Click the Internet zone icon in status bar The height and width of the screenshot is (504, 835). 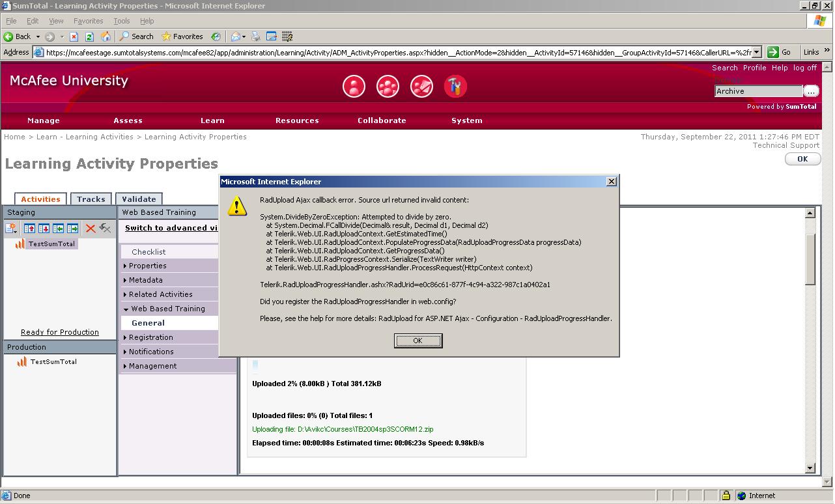[x=741, y=496]
